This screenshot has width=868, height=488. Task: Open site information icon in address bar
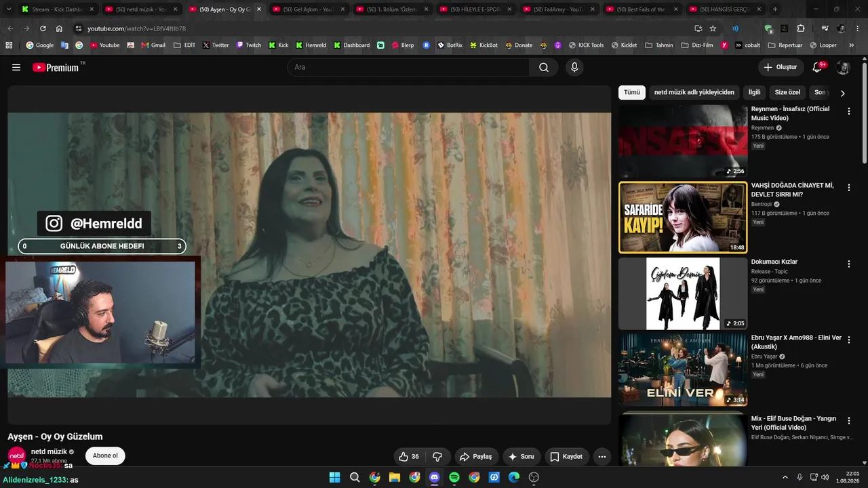(x=79, y=28)
